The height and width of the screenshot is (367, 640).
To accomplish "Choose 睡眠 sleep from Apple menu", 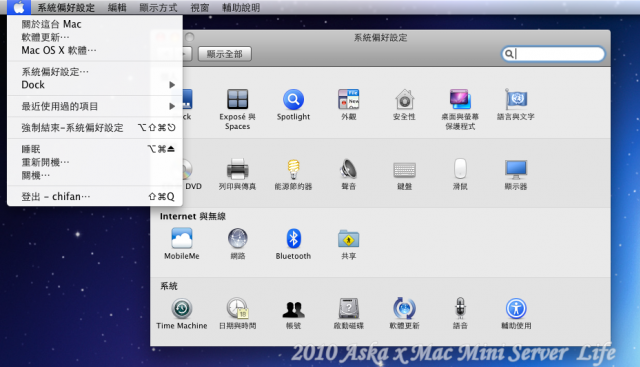I will tap(95, 149).
